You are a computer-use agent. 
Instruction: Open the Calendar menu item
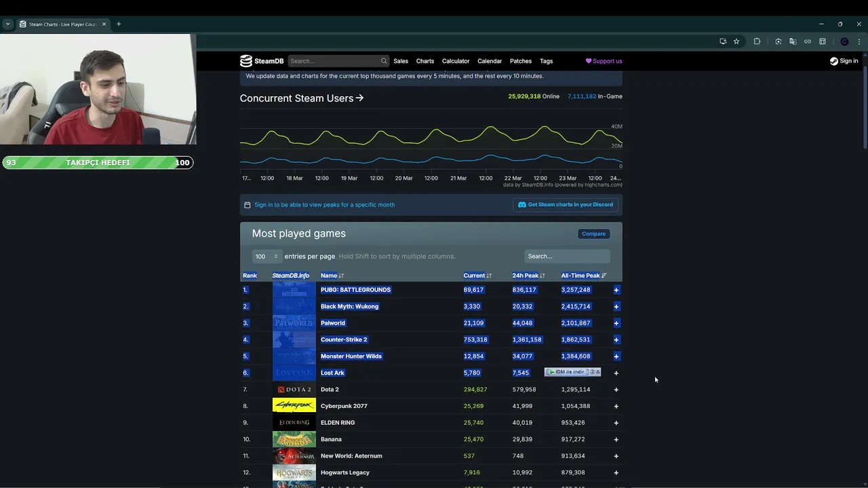coord(490,61)
